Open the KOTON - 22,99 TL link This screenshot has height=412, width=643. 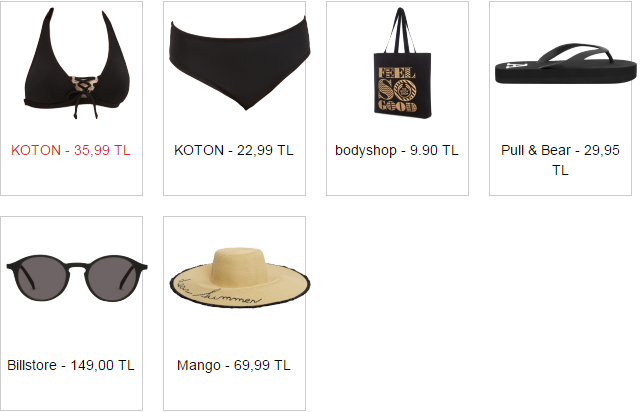(234, 150)
